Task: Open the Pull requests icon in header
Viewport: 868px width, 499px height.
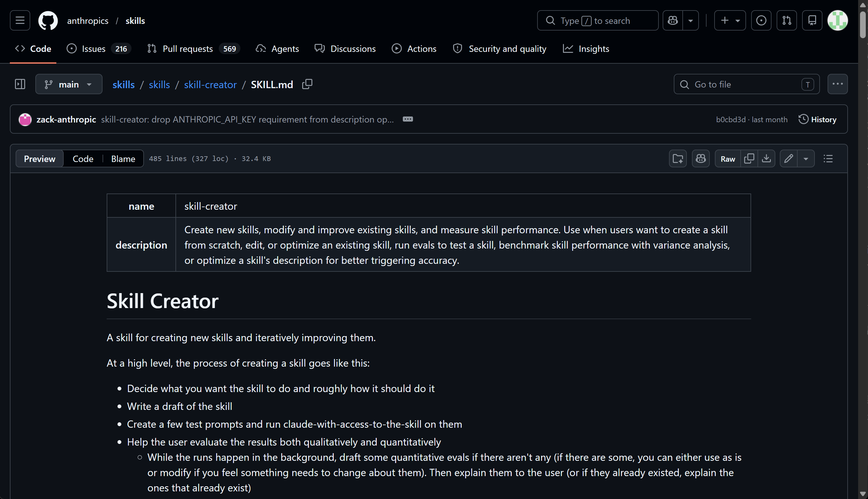Action: pos(787,21)
